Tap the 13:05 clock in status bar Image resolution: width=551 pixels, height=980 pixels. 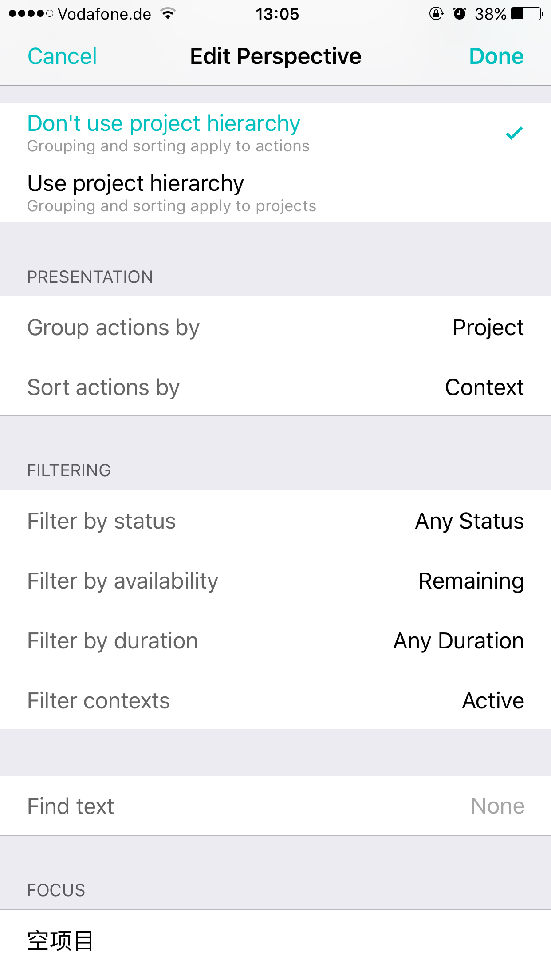(x=277, y=14)
